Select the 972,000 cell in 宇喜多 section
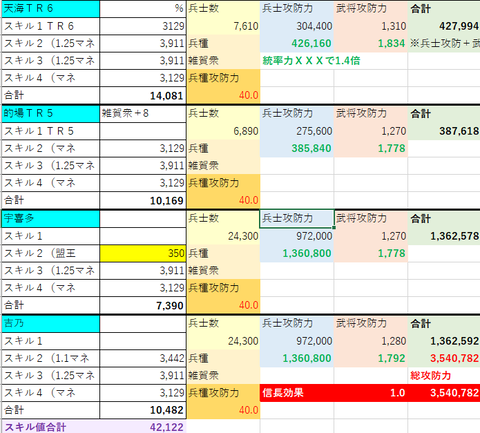This screenshot has width=480, height=433. [x=297, y=236]
